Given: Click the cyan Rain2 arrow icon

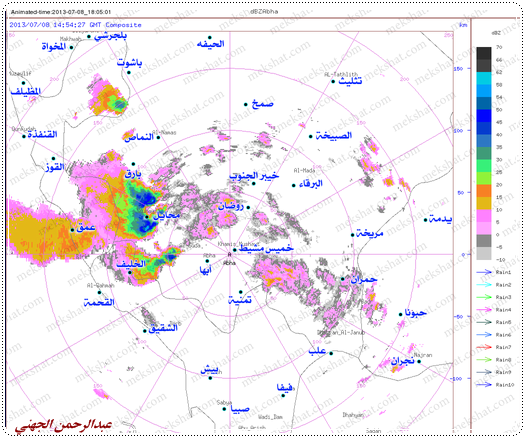Looking at the screenshot, I should [484, 285].
